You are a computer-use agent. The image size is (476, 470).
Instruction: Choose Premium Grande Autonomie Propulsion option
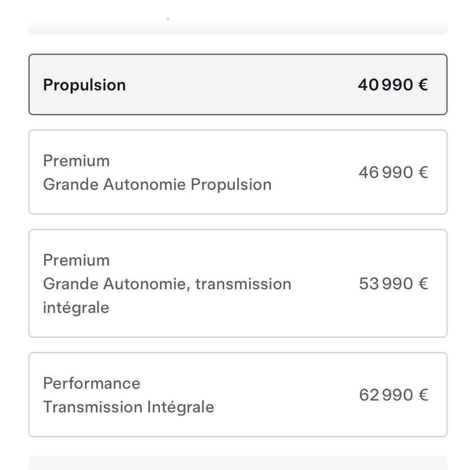(238, 172)
